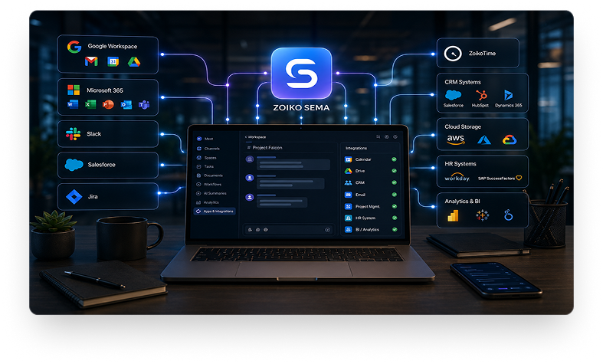Click the Zoiko Sema S logo
Screen dimensions: 603x364
[302, 73]
